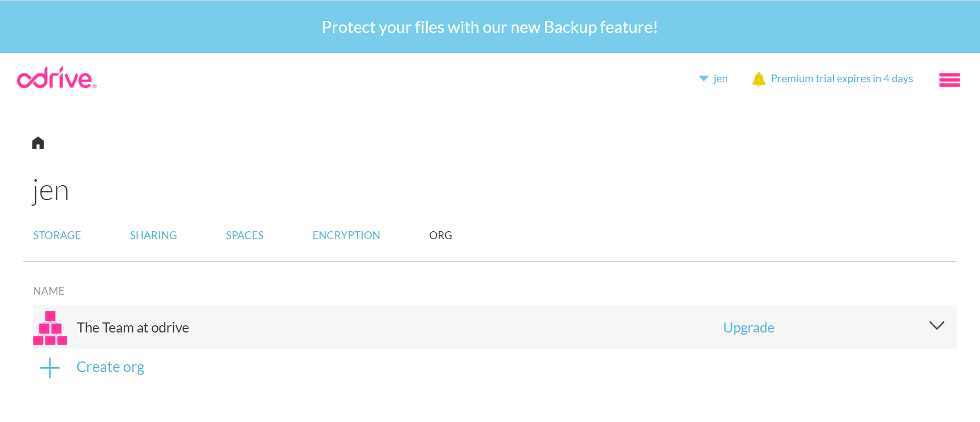Select the SPACES tab
The image size is (980, 422).
click(x=244, y=235)
